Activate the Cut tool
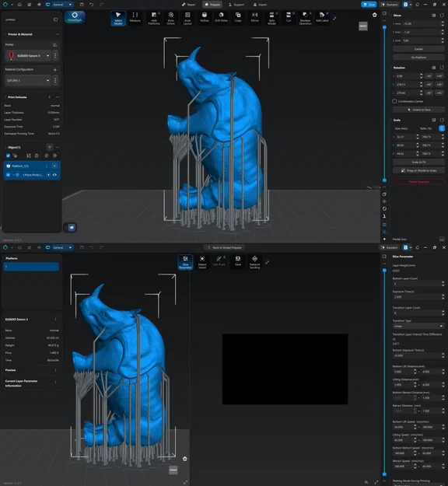Viewport: 448px width, 486px height. [x=289, y=17]
